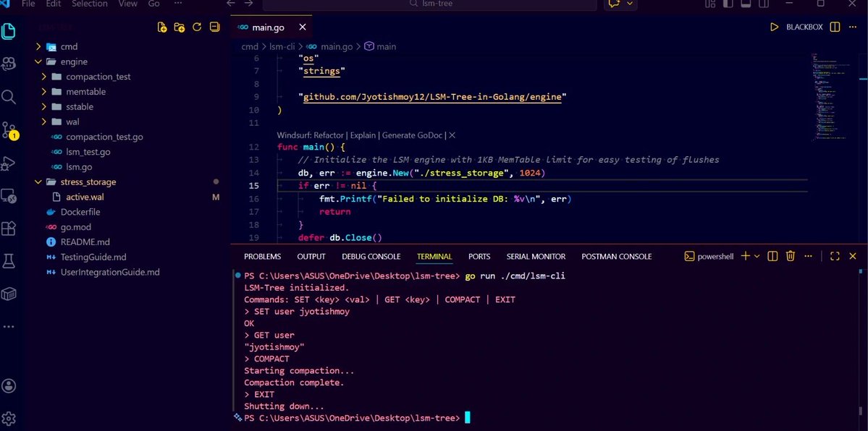Screen dimensions: 868x431
Task: Open the Manage settings gear
Action: coord(8,418)
